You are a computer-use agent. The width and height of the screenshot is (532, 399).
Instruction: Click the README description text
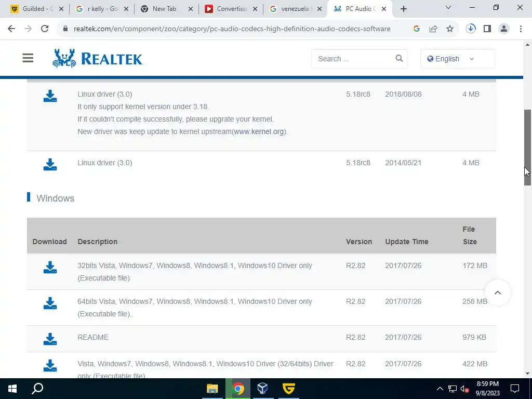93,337
